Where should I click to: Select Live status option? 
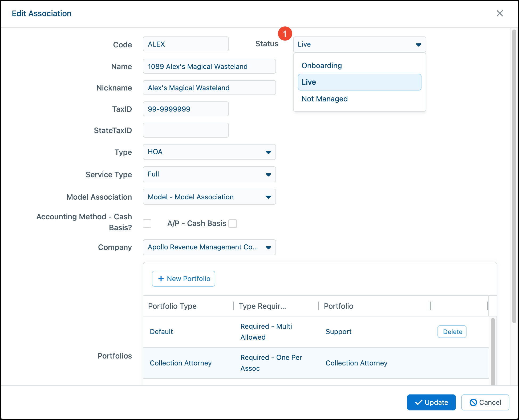(x=359, y=82)
